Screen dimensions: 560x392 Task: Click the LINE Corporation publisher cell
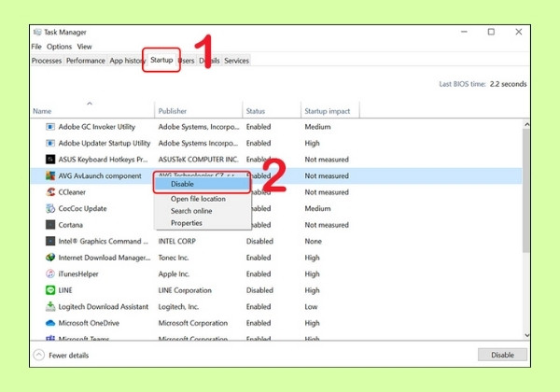[x=185, y=290]
